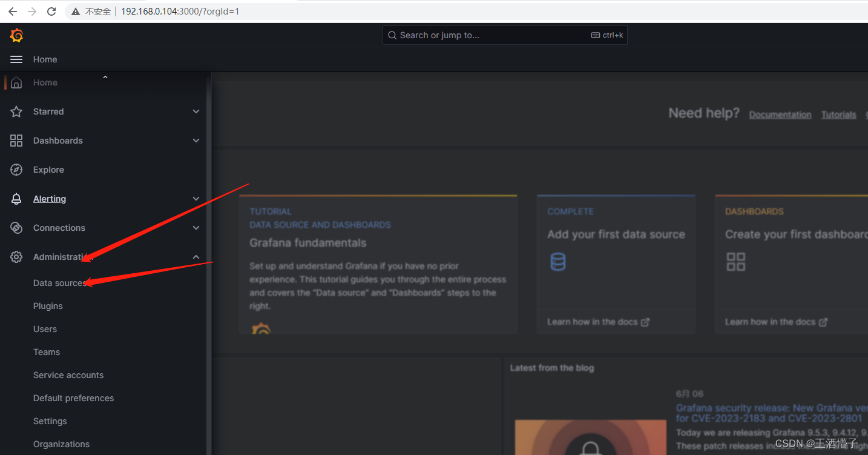Click the blog post thumbnail image
Viewport: 868px width, 455px height.
tap(590, 437)
